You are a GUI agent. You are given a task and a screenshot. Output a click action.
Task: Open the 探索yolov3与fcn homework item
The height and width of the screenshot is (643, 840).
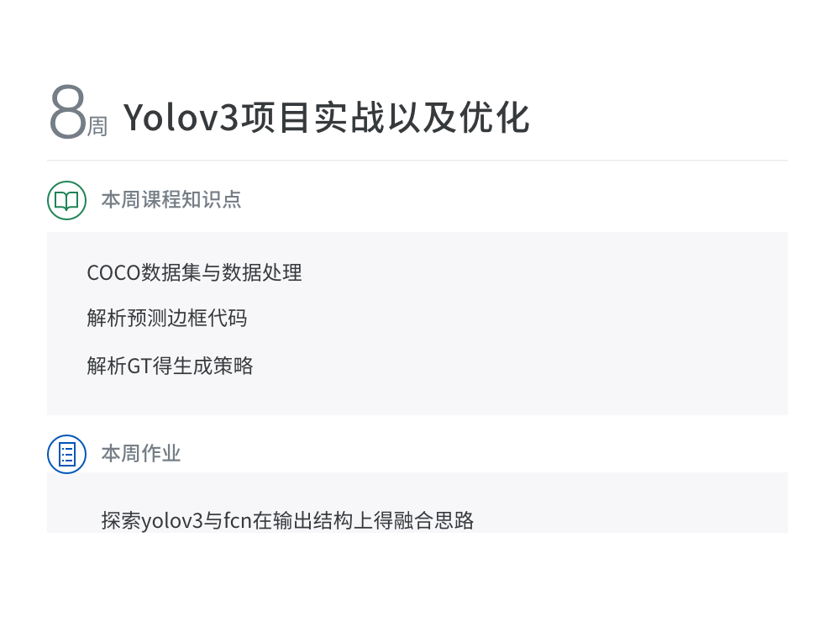287,520
